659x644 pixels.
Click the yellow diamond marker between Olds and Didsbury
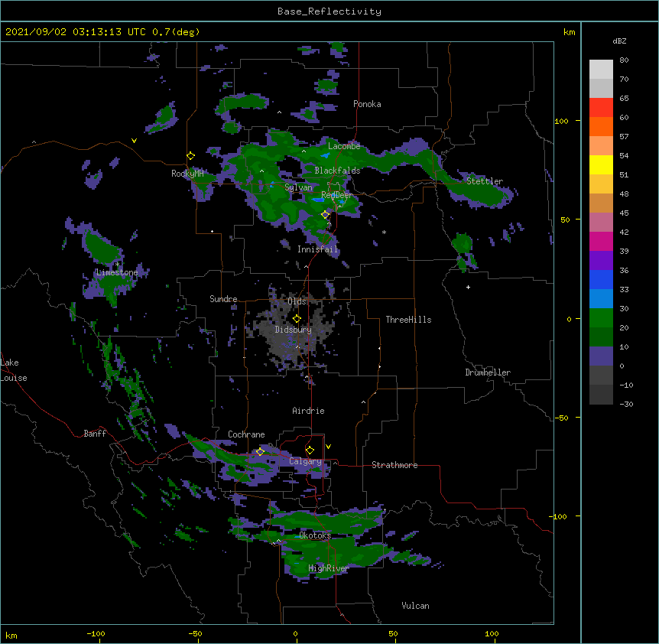point(297,319)
